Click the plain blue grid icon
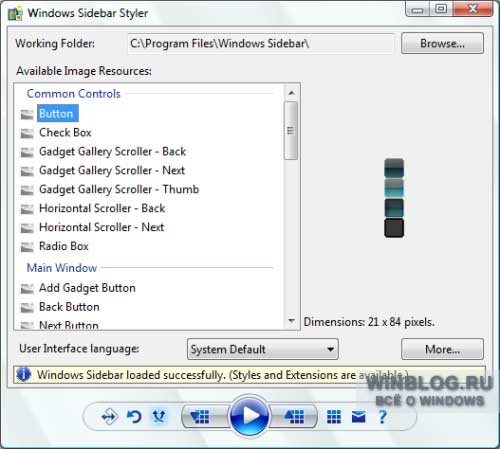 click(334, 417)
